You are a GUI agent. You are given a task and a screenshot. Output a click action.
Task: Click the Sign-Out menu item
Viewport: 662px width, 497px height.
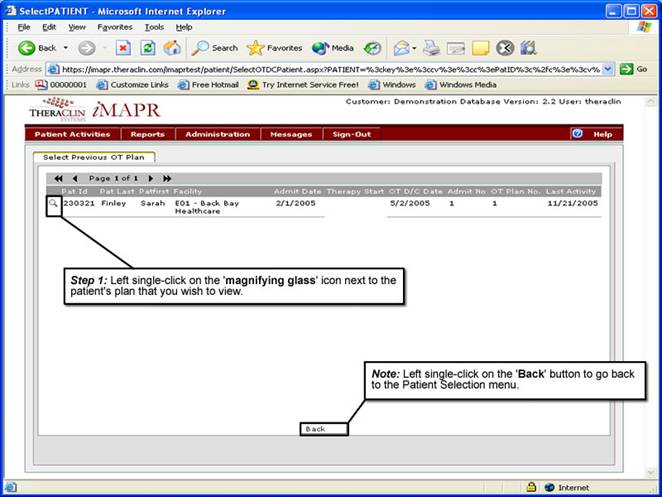tap(351, 134)
